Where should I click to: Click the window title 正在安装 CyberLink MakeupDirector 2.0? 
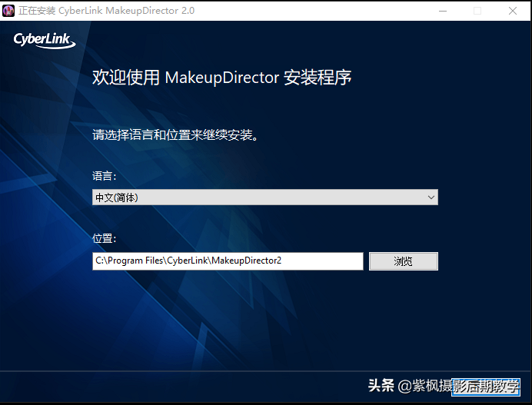pos(107,11)
